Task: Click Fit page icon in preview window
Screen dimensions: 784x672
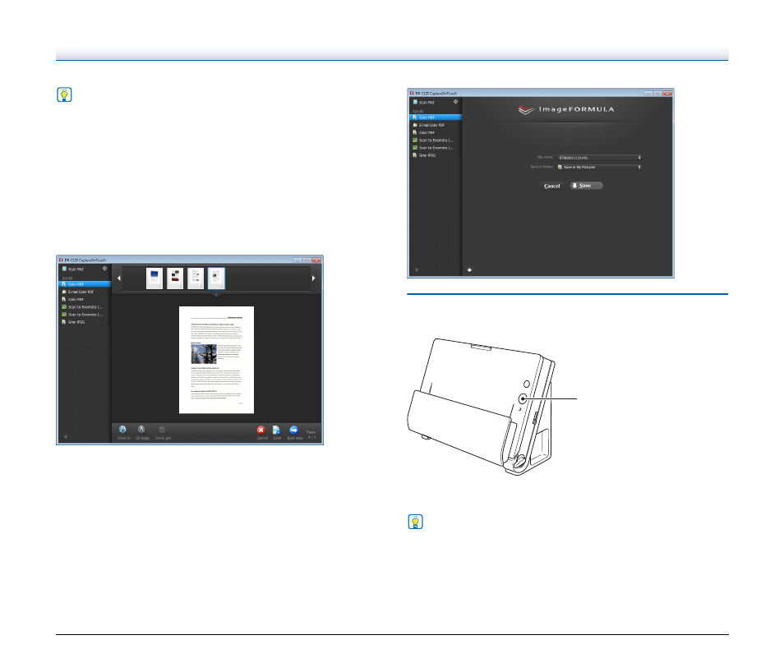Action: click(x=141, y=430)
